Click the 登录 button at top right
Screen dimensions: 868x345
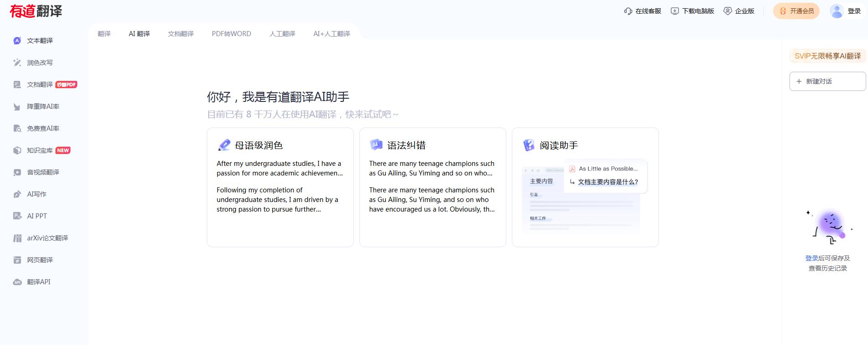(x=854, y=11)
